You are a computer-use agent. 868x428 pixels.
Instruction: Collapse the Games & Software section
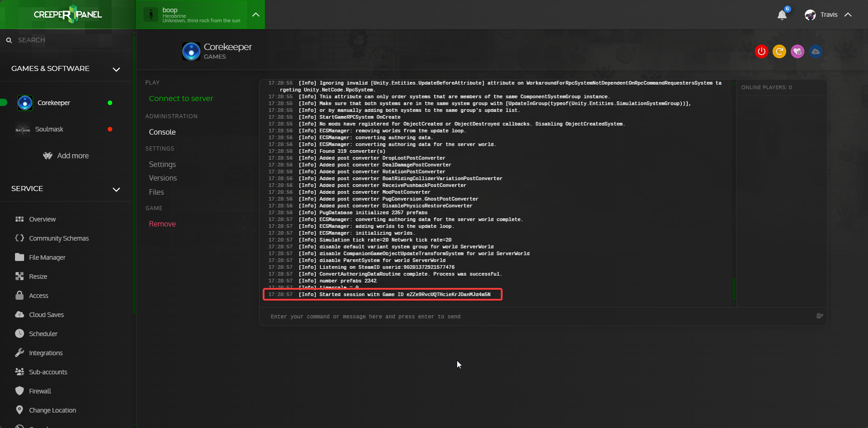116,69
